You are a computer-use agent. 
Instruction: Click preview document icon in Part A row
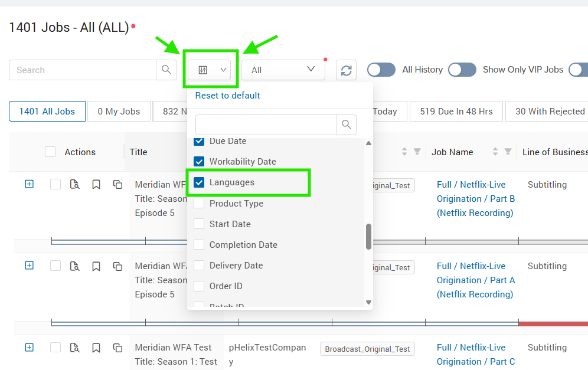tap(74, 266)
